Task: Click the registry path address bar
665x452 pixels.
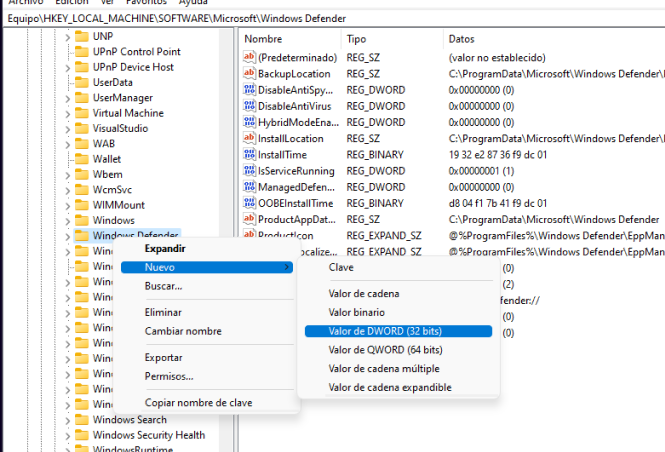Action: pyautogui.click(x=335, y=19)
